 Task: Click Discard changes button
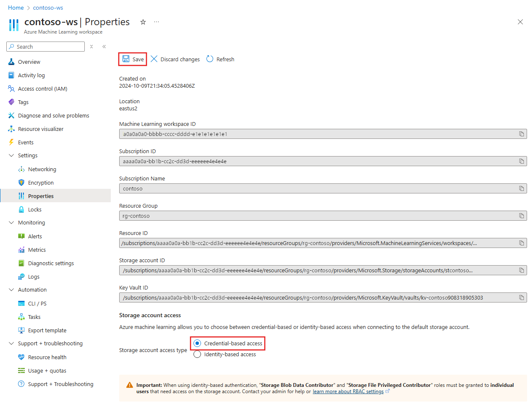point(175,59)
